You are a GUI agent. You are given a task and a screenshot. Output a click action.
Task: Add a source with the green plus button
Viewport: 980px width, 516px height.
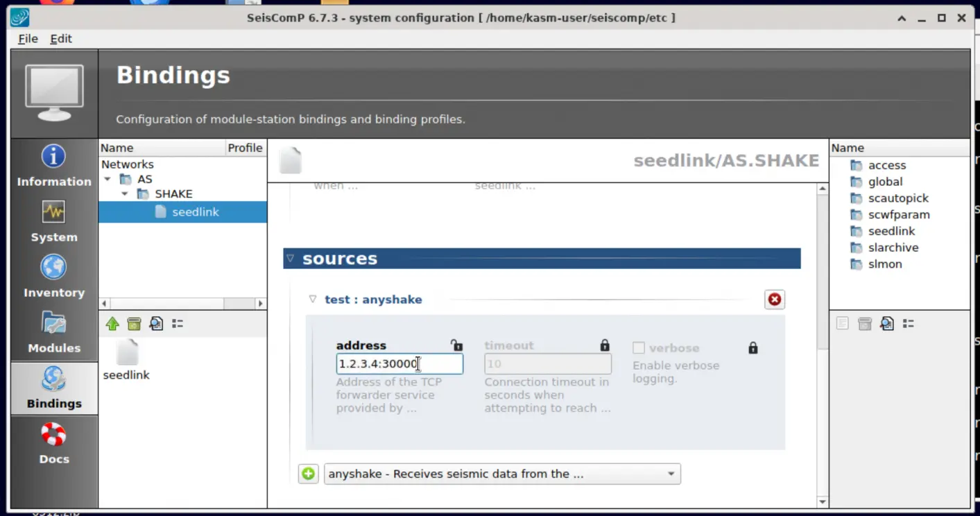[309, 474]
